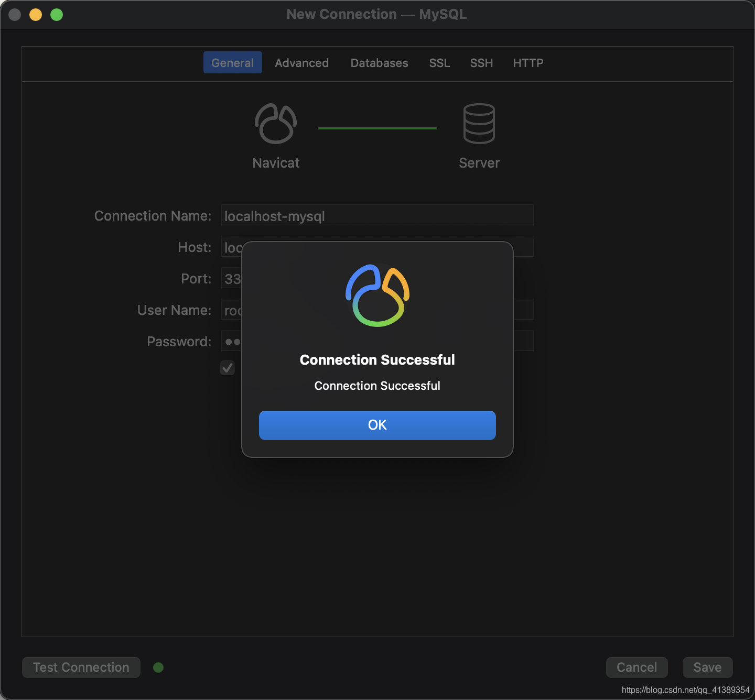This screenshot has height=700, width=755.
Task: Click the green line between Navicat and Server
Action: coord(377,128)
